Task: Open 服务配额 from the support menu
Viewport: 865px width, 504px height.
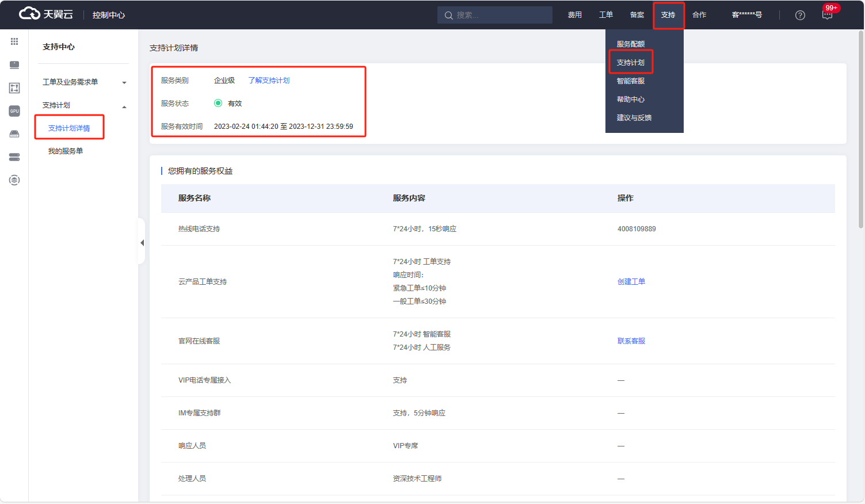Action: tap(631, 44)
